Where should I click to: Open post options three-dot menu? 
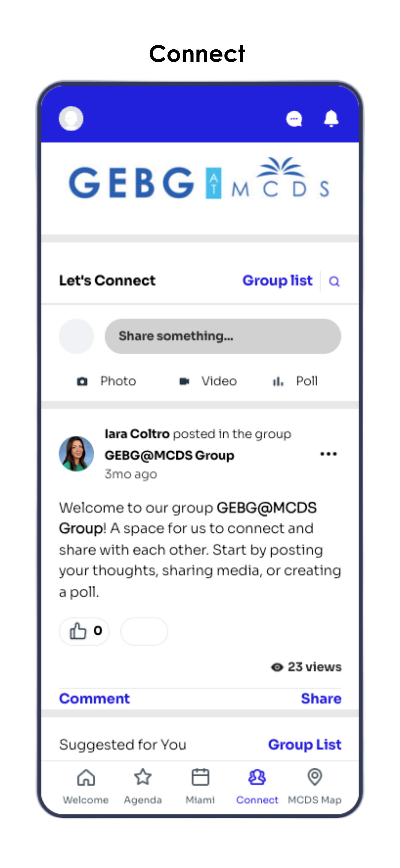point(328,454)
